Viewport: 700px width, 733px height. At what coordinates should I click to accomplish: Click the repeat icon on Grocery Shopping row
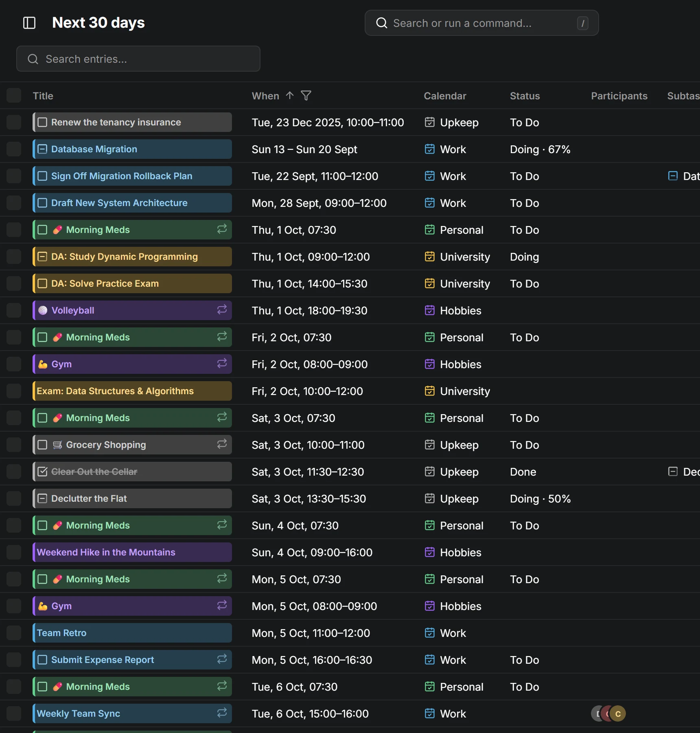[222, 444]
